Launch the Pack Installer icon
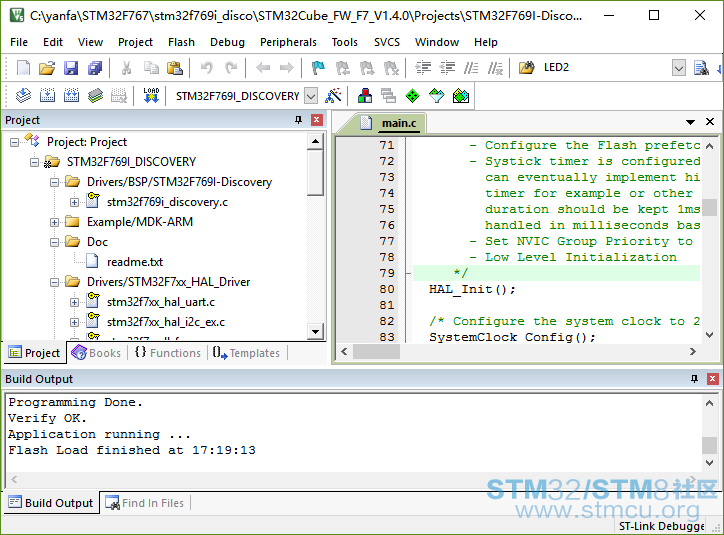724x535 pixels. (461, 96)
